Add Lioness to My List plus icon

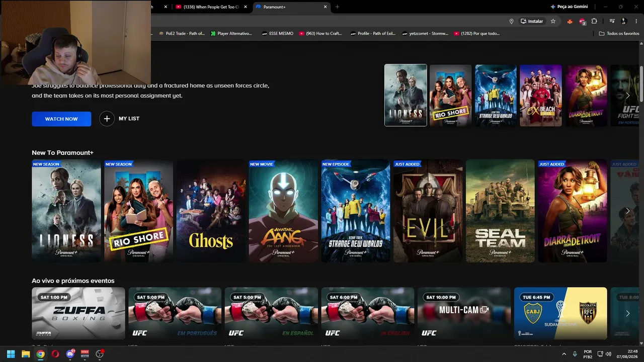tap(107, 119)
